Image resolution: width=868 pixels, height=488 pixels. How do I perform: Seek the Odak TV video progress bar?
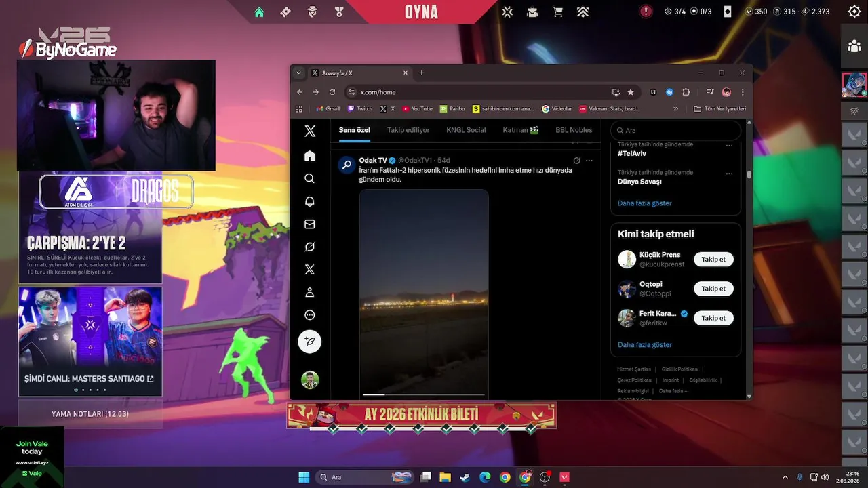tap(424, 394)
